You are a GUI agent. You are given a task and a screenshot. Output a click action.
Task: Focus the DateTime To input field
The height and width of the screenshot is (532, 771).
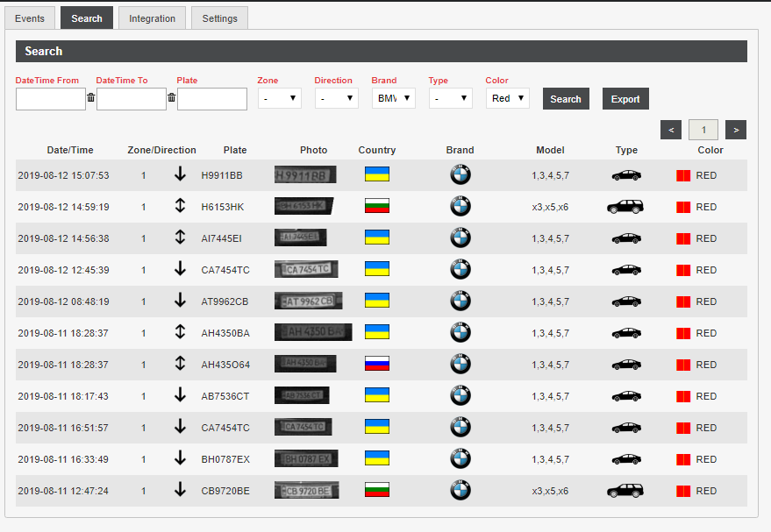[132, 99]
